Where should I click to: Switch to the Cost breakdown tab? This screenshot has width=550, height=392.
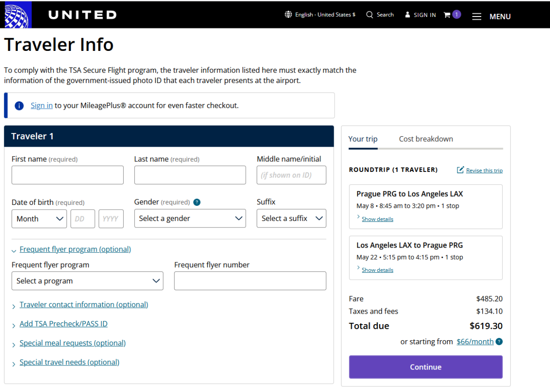click(x=426, y=139)
